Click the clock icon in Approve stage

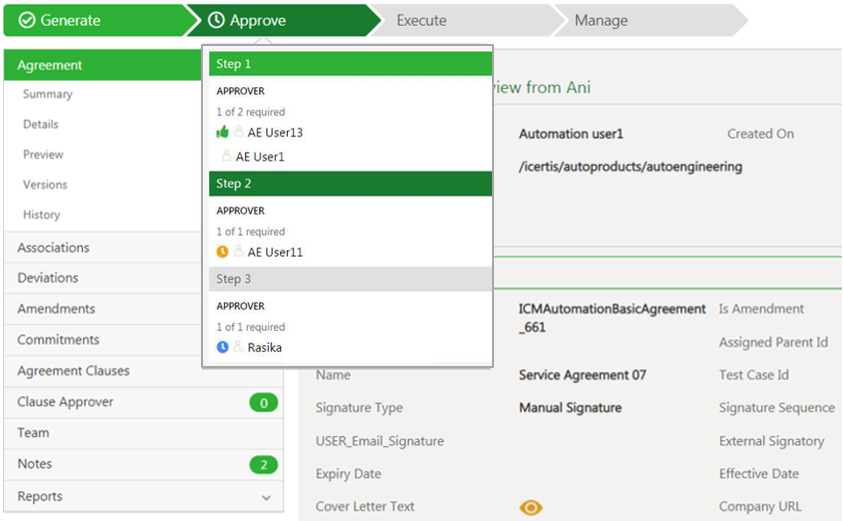click(216, 20)
